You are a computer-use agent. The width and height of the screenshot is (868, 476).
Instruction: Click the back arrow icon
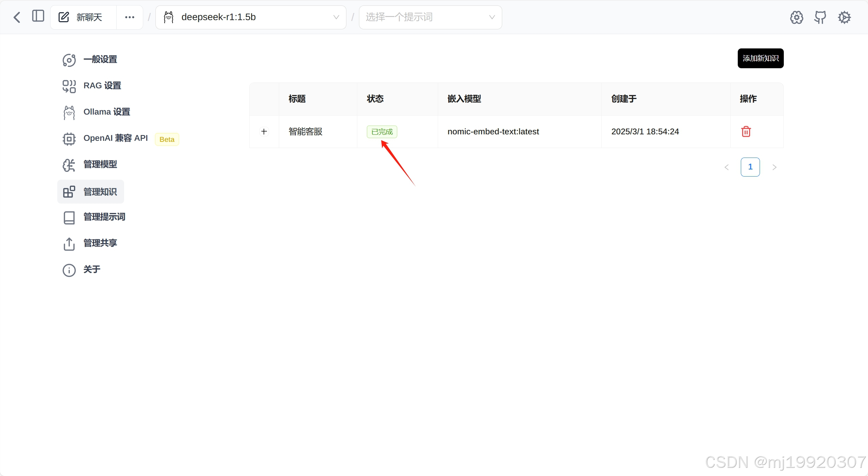click(x=17, y=17)
